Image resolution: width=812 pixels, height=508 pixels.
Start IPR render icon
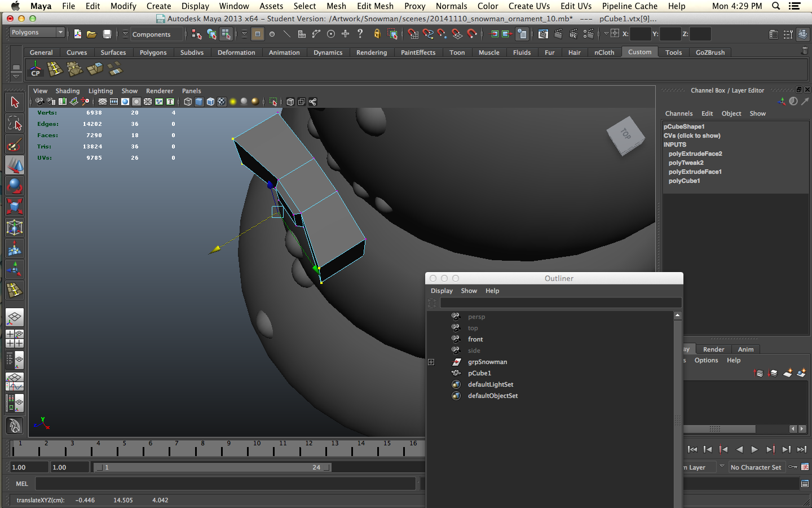[573, 34]
